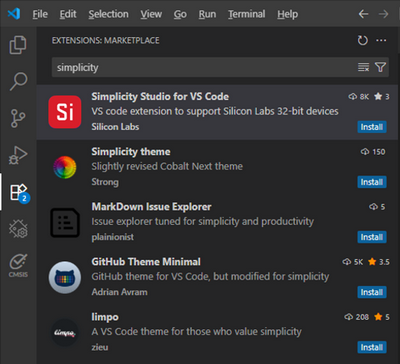Screen dimensions: 400x364
Task: Open the chip settings icon above CMSIS
Action: (18, 229)
